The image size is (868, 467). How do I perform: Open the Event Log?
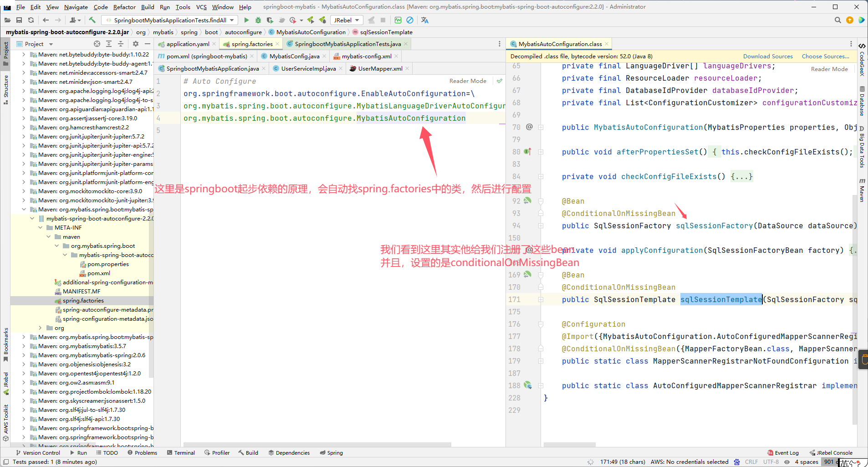click(783, 452)
